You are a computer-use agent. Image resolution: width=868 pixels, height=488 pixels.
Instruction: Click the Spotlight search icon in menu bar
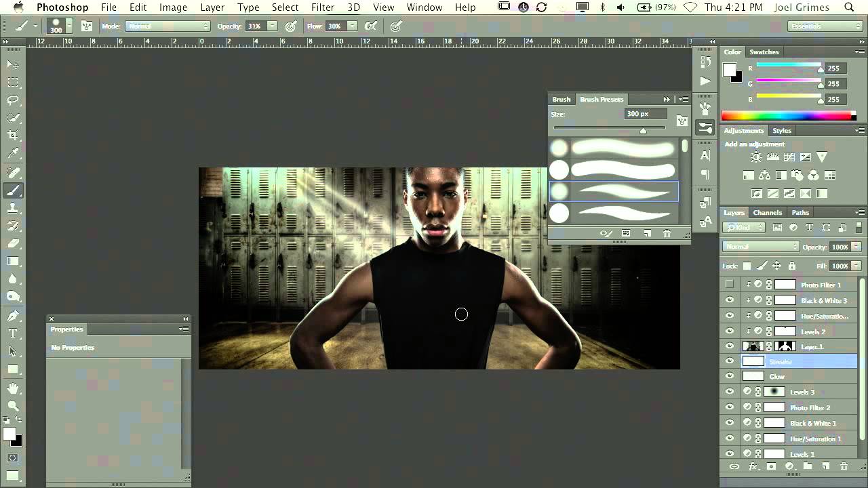849,7
